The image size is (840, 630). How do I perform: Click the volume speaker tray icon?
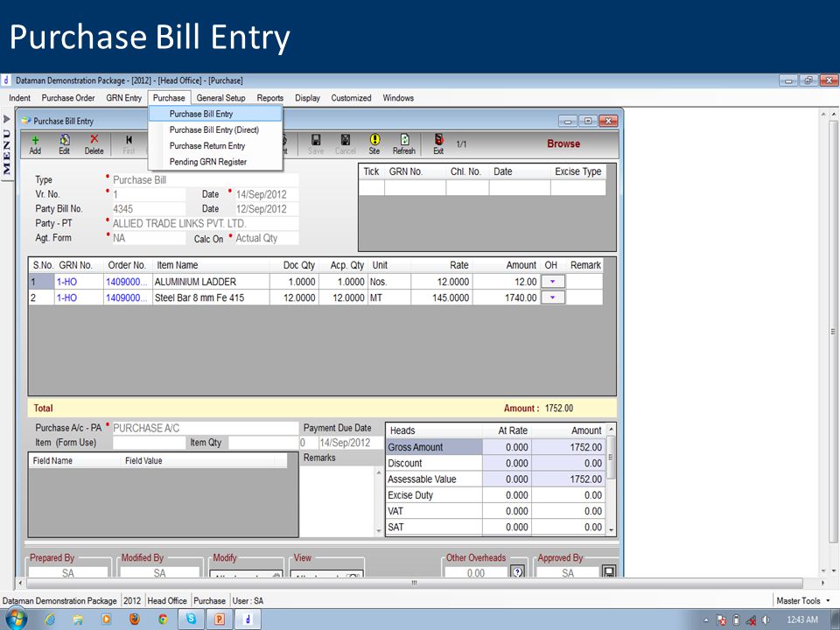click(766, 619)
